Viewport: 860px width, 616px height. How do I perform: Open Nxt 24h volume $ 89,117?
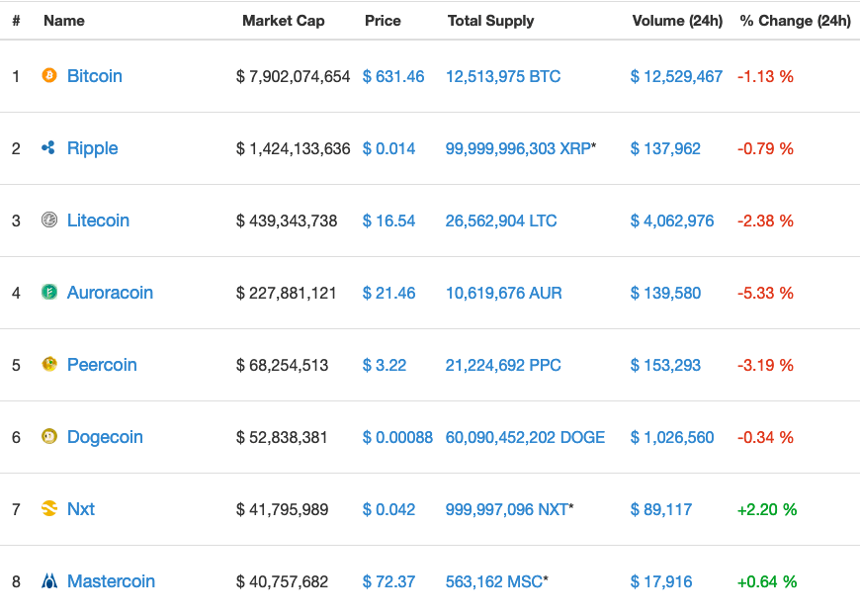point(661,509)
